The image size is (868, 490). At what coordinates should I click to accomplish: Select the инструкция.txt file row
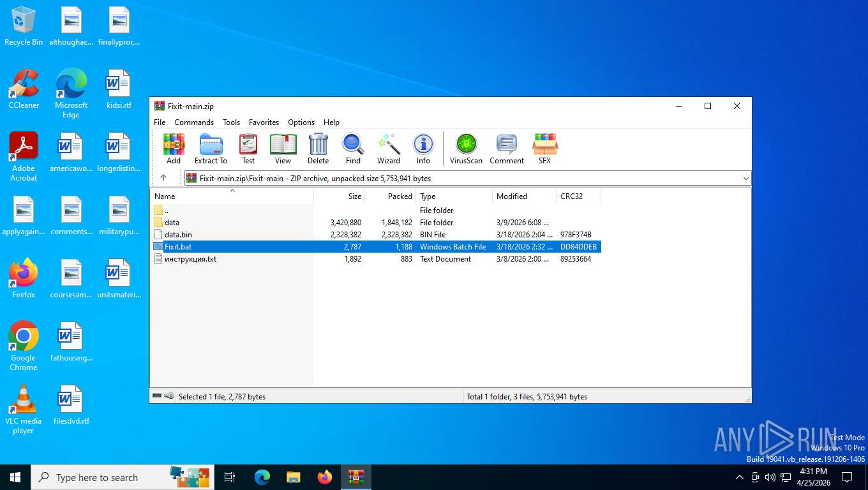(x=376, y=259)
